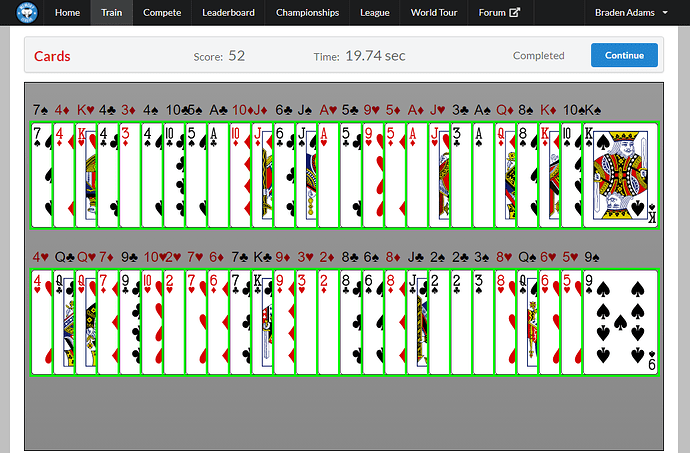690x453 pixels.
Task: Navigate to League
Action: (x=374, y=13)
